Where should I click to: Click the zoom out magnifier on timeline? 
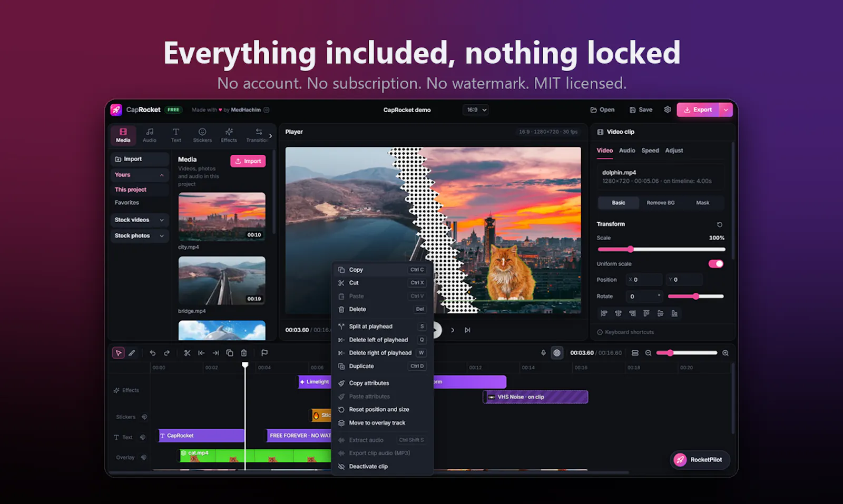click(x=649, y=353)
